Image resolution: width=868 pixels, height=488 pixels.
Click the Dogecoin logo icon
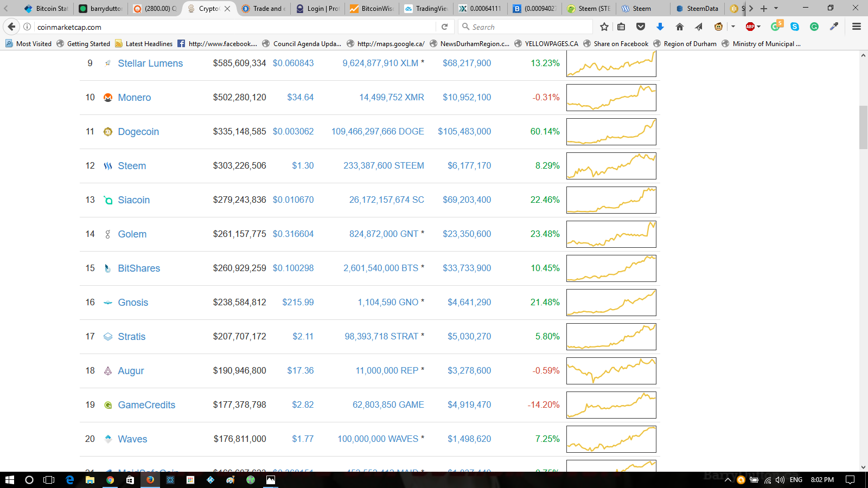(108, 132)
